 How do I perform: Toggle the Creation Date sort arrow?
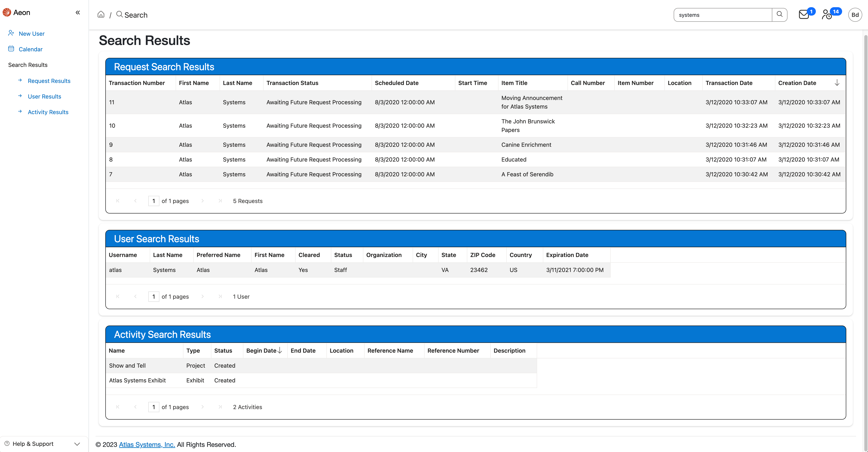click(837, 83)
